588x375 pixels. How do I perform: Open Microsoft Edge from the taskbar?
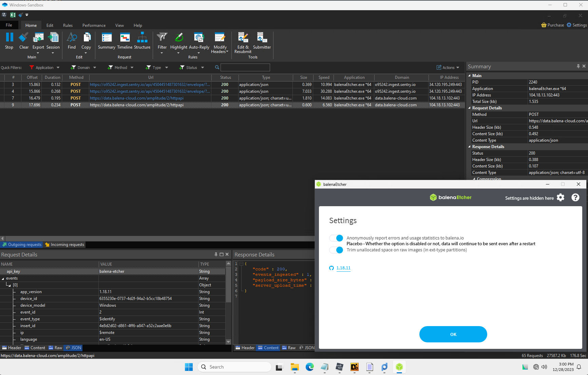point(309,367)
